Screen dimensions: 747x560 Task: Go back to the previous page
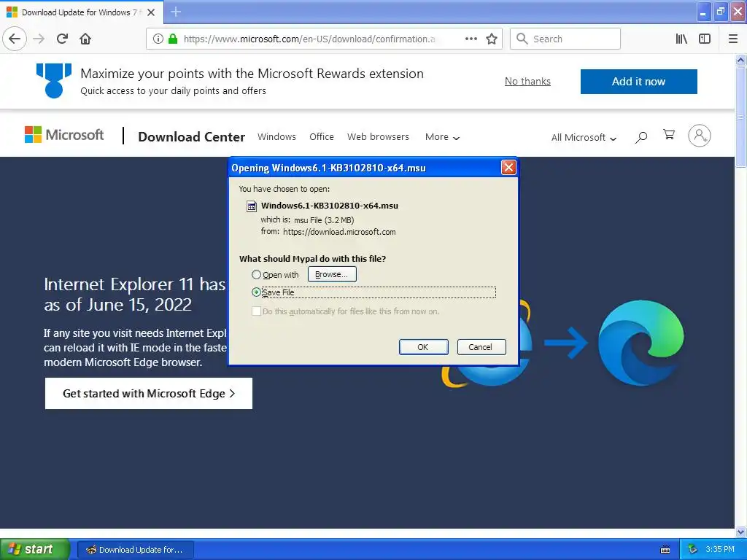click(15, 39)
